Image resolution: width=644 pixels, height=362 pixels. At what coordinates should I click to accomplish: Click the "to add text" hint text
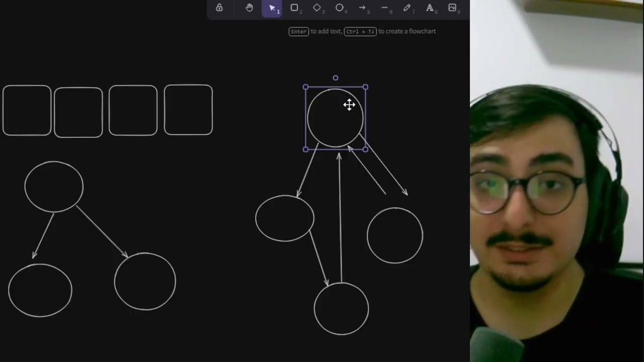[x=326, y=31]
